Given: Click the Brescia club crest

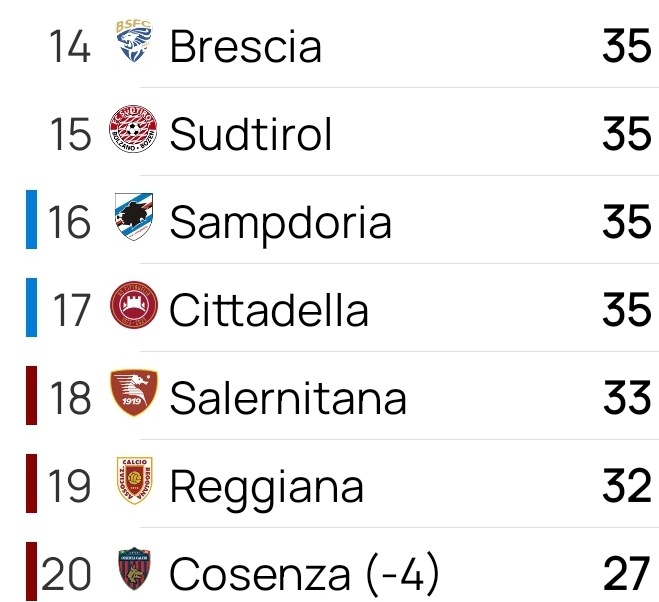Looking at the screenshot, I should coord(134,41).
